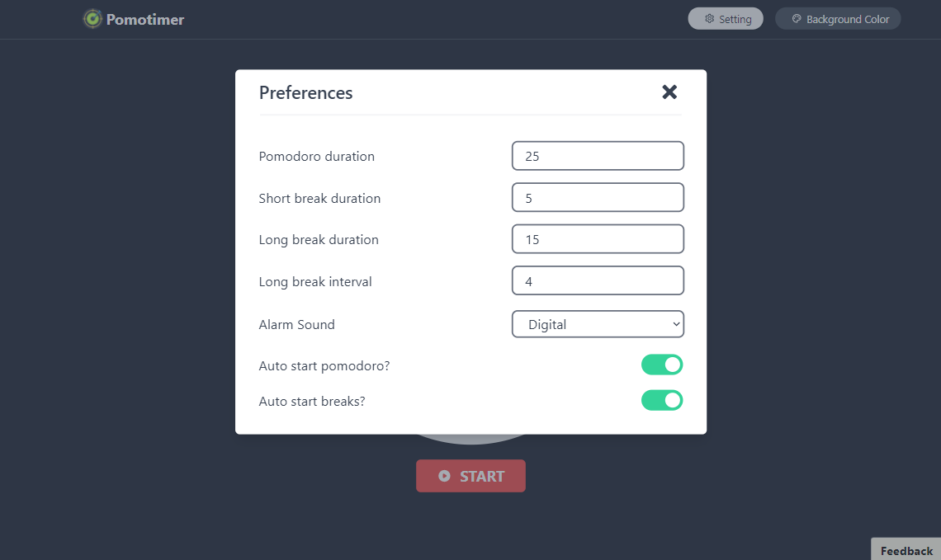Click the Auto start pomodoro label
The image size is (941, 560).
pos(324,365)
